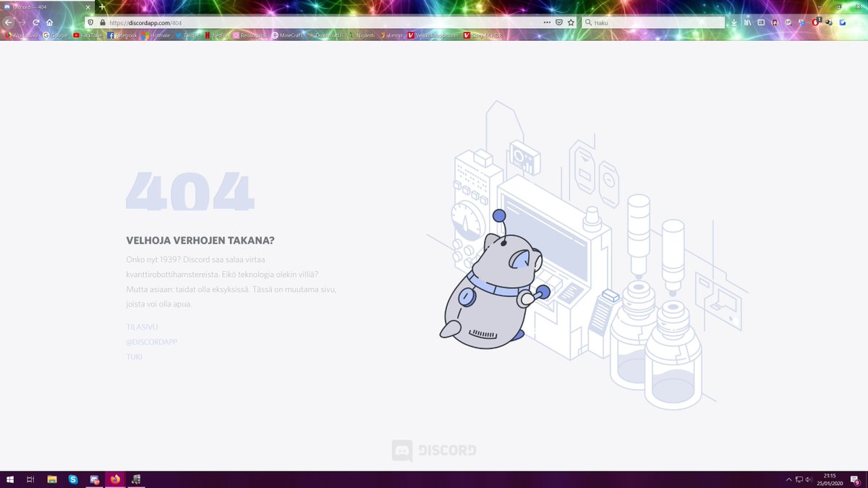Screen dimensions: 868x488
Task: Follow the @DISCORDAPP link
Action: point(152,341)
